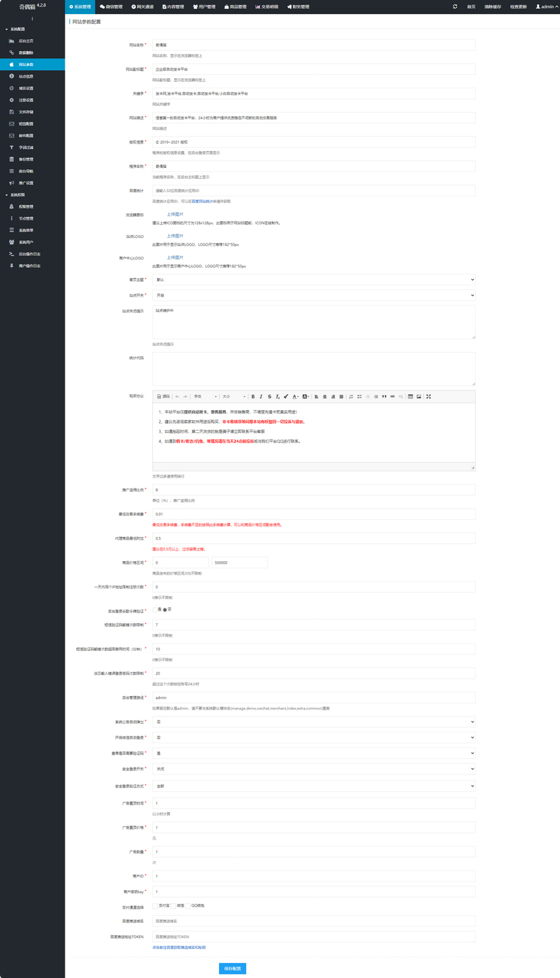Open the 首页主题 dropdown
This screenshot has width=560, height=978.
point(313,279)
